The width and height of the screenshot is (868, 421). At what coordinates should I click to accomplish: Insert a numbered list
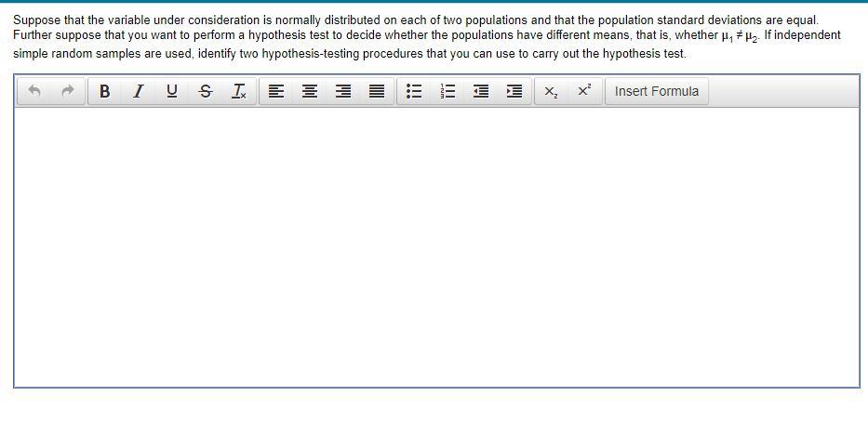pyautogui.click(x=447, y=91)
